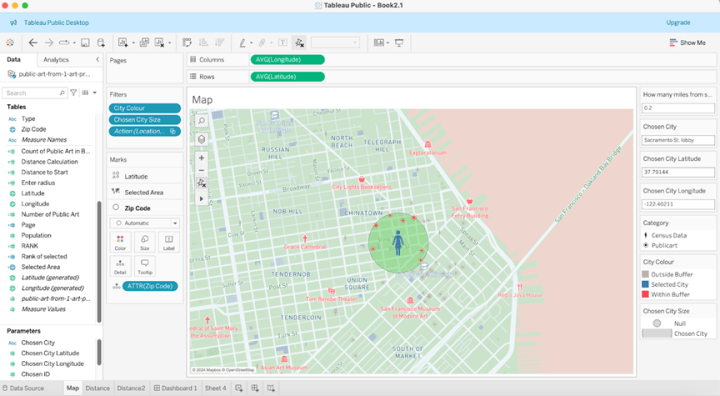Click the Tooltip button on Marks card
Image resolution: width=720 pixels, height=396 pixels.
coord(145,266)
